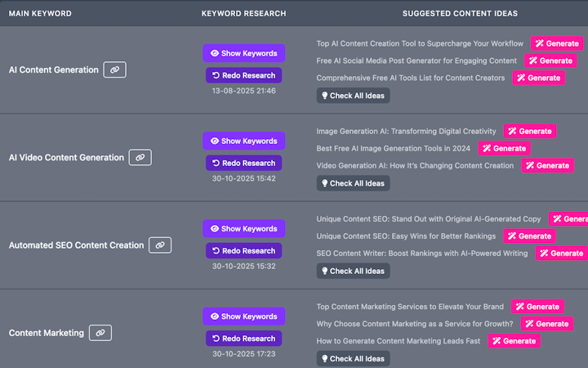Image resolution: width=588 pixels, height=368 pixels.
Task: Click link icon beside Automated SEO Content Creation
Action: pyautogui.click(x=160, y=245)
